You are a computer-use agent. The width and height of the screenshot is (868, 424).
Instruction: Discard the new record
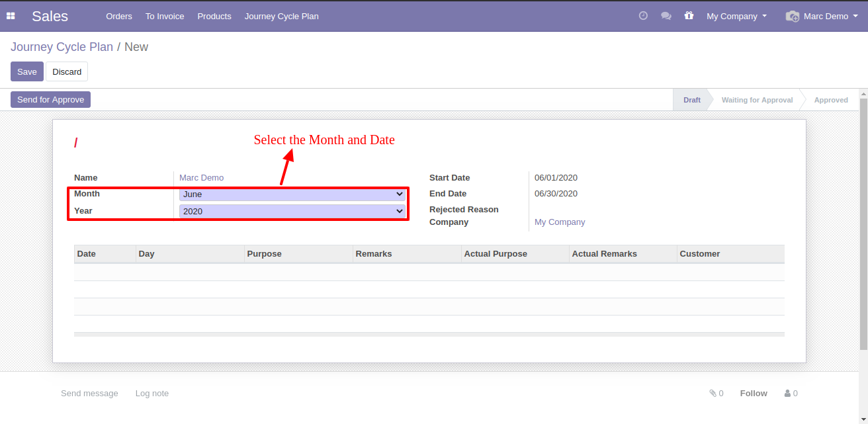click(x=67, y=71)
